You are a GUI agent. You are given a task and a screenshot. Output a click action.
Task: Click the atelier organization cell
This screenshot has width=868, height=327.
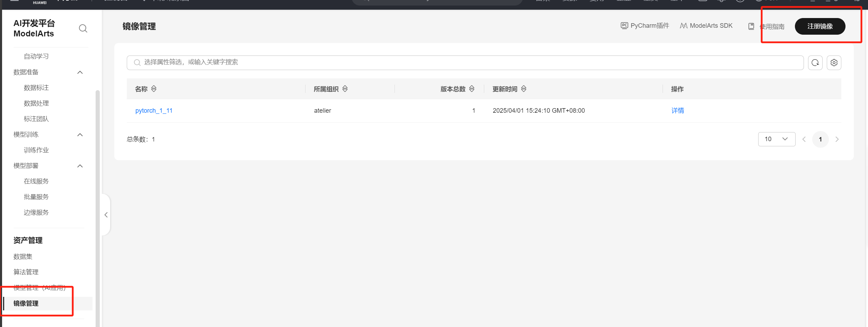pos(322,111)
